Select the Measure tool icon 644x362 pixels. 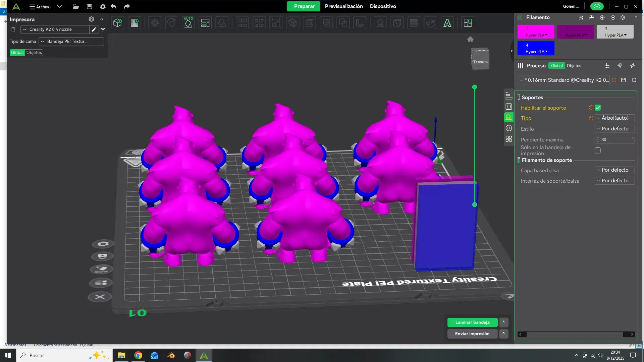tap(360, 23)
